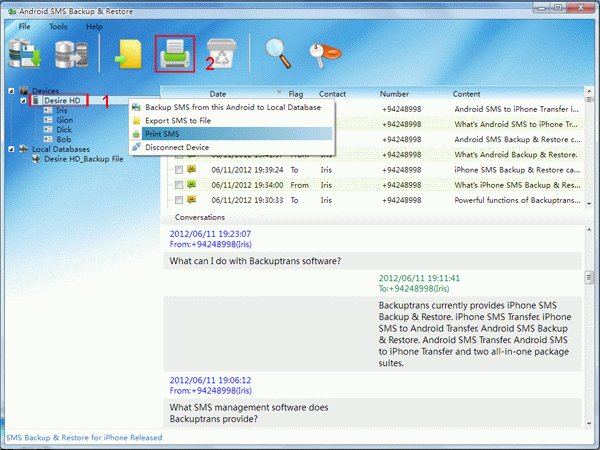Click contact icon next to Gion
Screen dimensions: 600x450
48,120
